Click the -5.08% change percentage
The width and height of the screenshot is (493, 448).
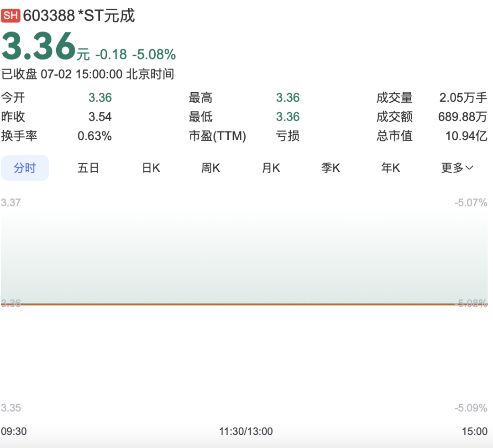(x=153, y=54)
